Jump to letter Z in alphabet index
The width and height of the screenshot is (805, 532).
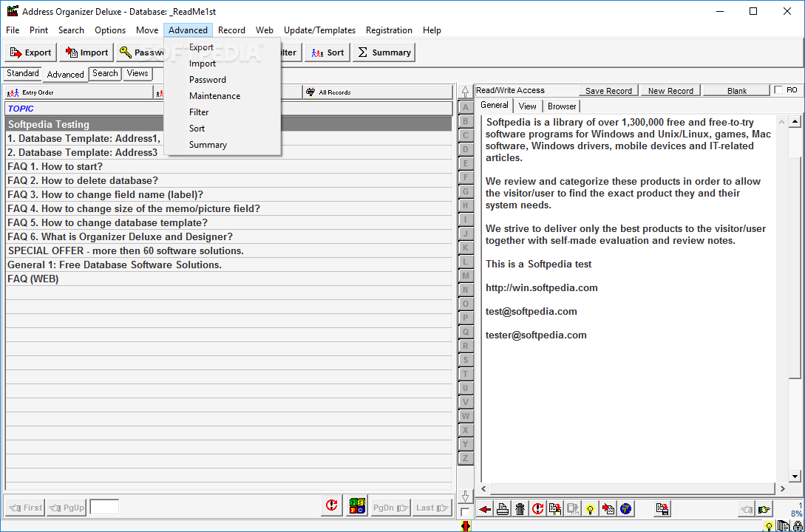(x=466, y=458)
